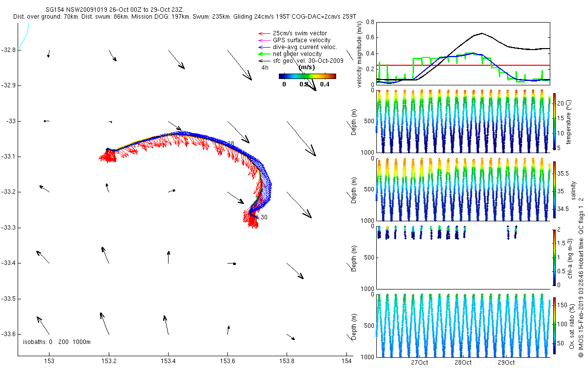The height and width of the screenshot is (368, 588).
Task: Click the red swim vector legend arrow
Action: [x=264, y=33]
